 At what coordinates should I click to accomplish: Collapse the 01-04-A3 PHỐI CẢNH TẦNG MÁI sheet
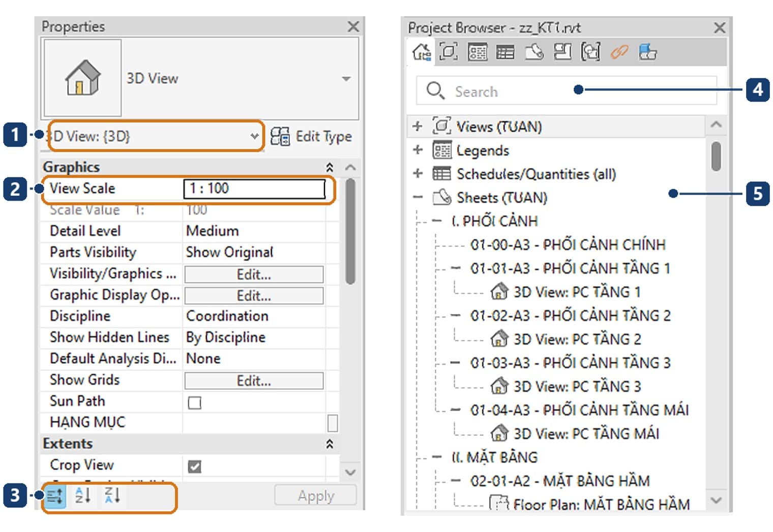tap(456, 410)
